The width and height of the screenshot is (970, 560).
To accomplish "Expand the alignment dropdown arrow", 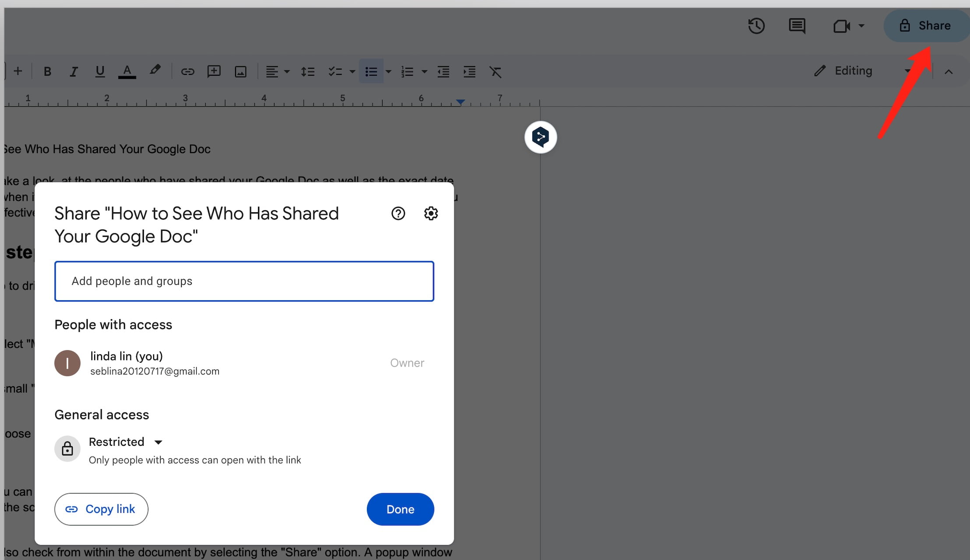I will (287, 71).
